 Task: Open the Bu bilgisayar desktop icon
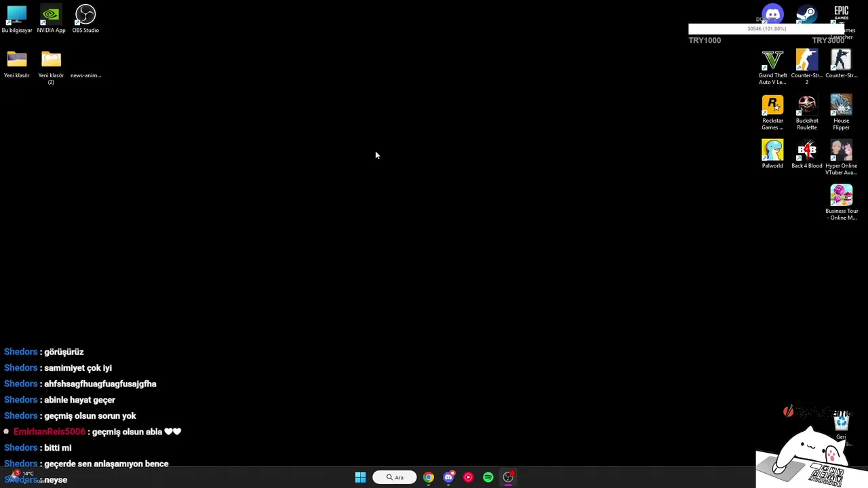coord(17,19)
